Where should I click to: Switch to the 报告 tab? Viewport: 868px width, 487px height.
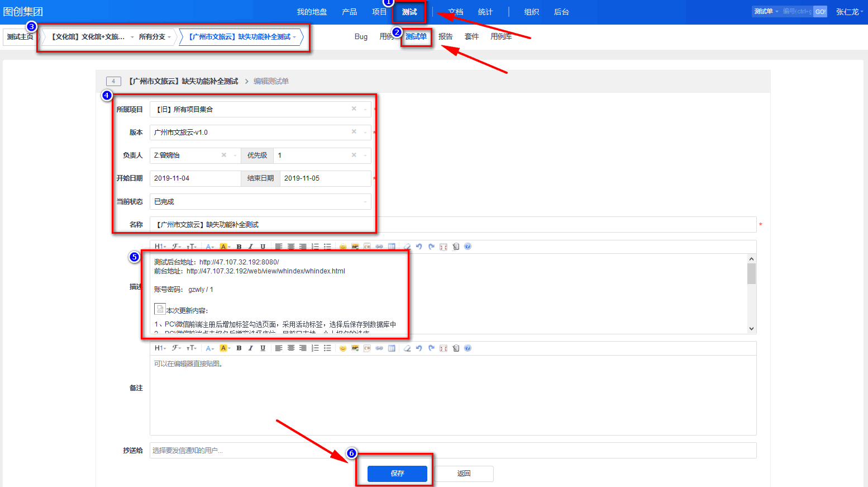pos(446,37)
